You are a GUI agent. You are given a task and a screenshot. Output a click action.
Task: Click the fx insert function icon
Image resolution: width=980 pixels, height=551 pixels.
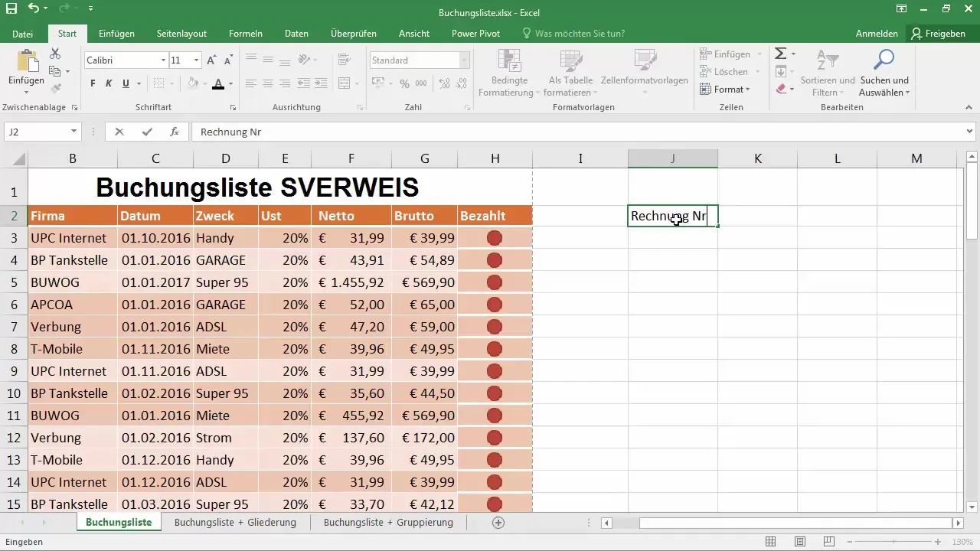[175, 132]
